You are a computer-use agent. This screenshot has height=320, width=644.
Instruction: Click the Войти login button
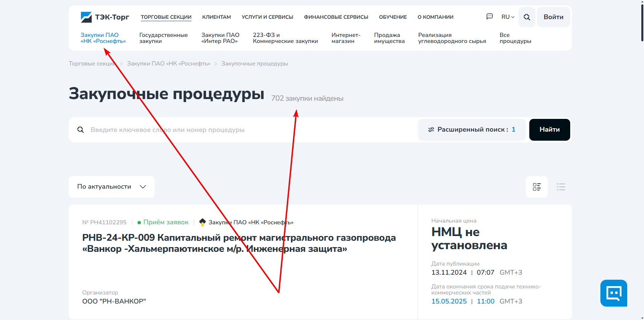(553, 17)
